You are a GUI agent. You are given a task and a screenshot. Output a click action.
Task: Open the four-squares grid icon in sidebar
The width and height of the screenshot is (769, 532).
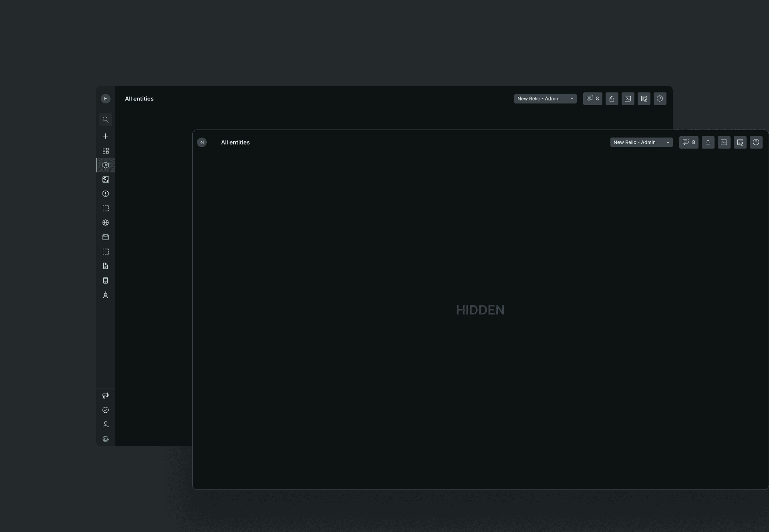coord(106,151)
